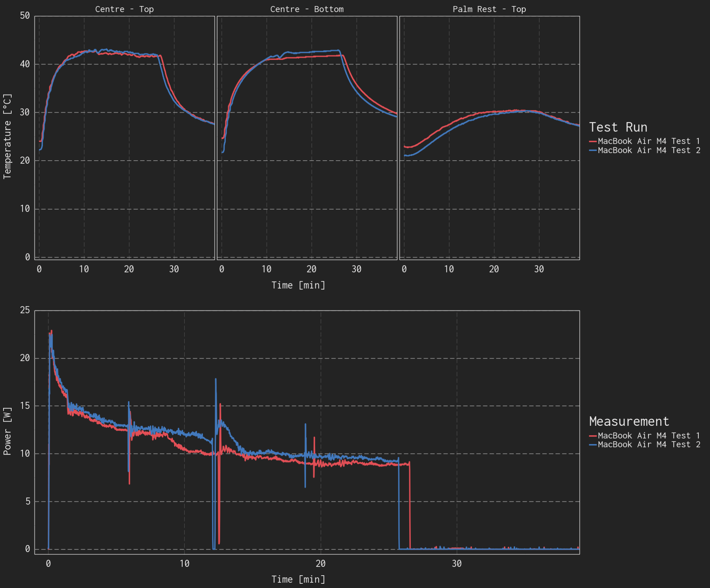Click the 'Measurement' legend heading
Screen dimensions: 710x588
tap(629, 421)
